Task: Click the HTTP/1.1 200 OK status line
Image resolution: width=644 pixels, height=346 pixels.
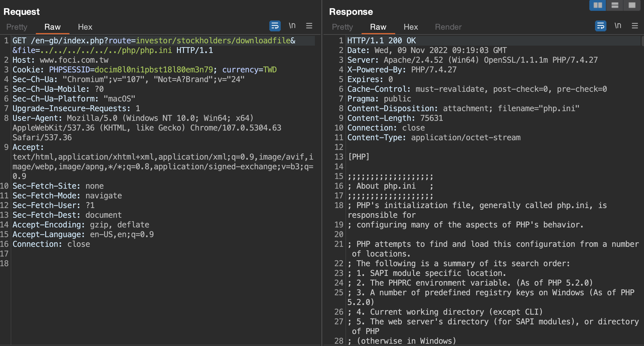Action: [382, 40]
